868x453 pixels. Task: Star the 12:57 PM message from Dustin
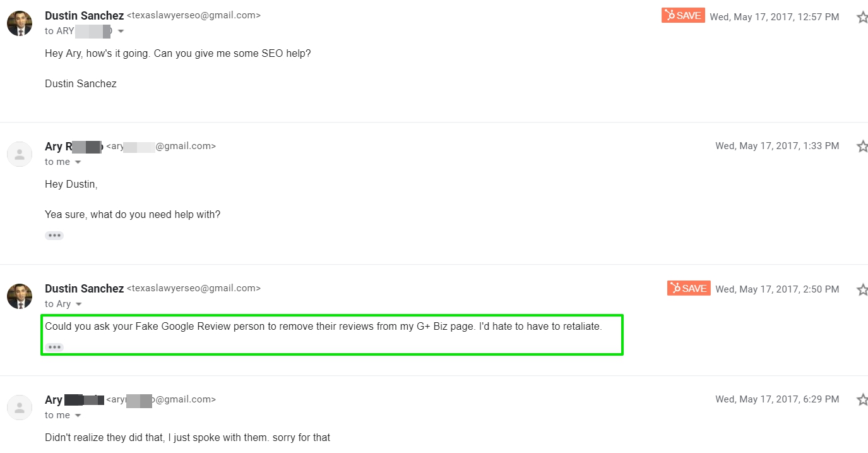pos(862,18)
